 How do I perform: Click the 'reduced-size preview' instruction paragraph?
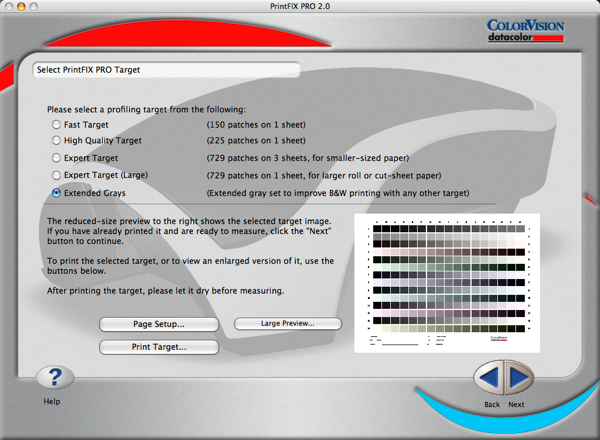[x=189, y=231]
